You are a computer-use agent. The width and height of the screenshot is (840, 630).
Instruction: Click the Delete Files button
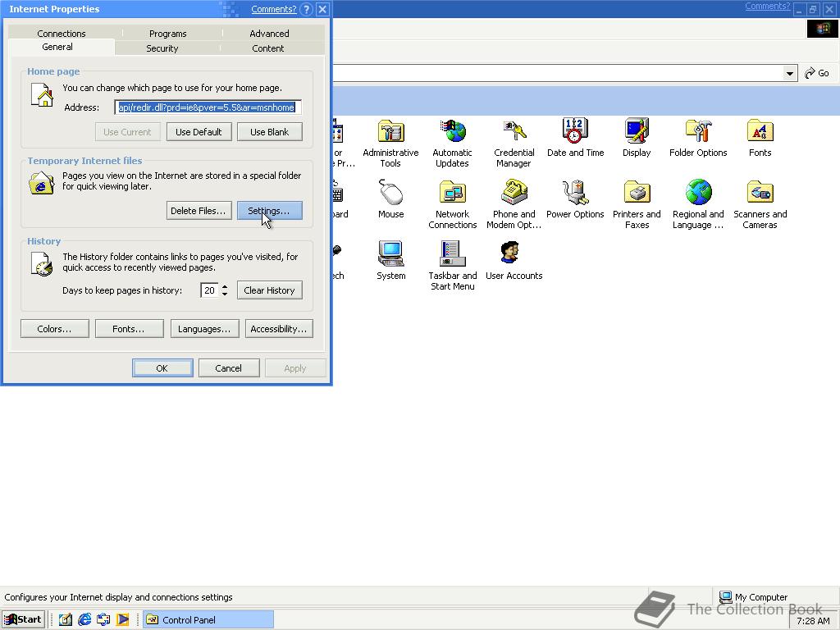[x=198, y=211]
